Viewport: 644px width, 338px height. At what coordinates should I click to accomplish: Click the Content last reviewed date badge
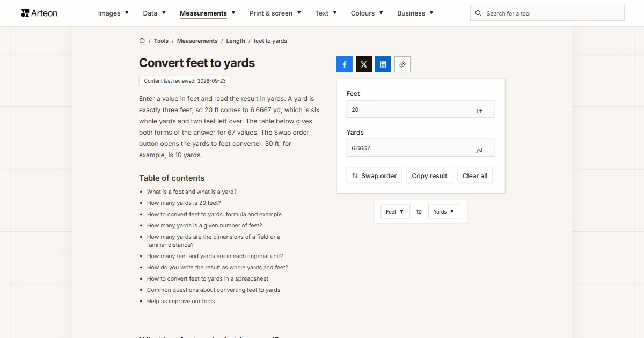(185, 81)
